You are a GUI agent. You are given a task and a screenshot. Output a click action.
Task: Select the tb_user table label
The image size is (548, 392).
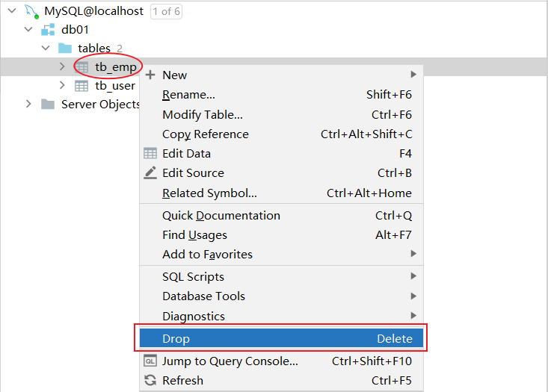pos(115,86)
